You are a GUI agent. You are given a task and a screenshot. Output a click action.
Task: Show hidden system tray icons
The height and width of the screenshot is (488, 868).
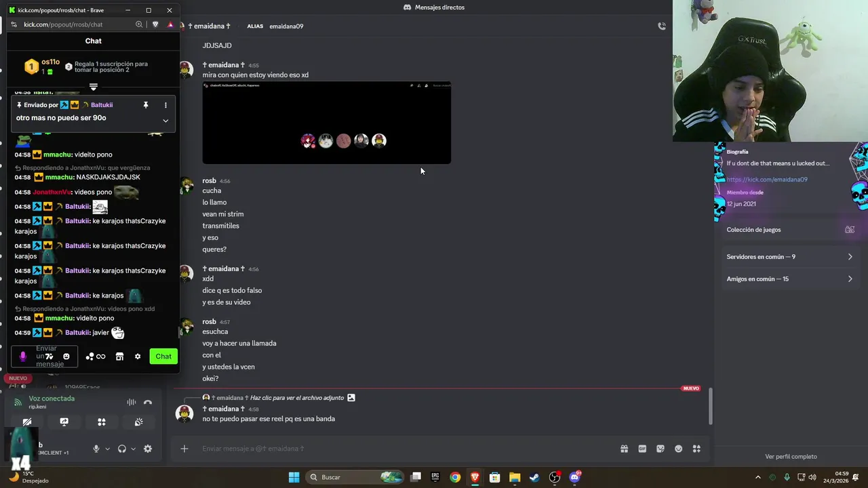[758, 477]
